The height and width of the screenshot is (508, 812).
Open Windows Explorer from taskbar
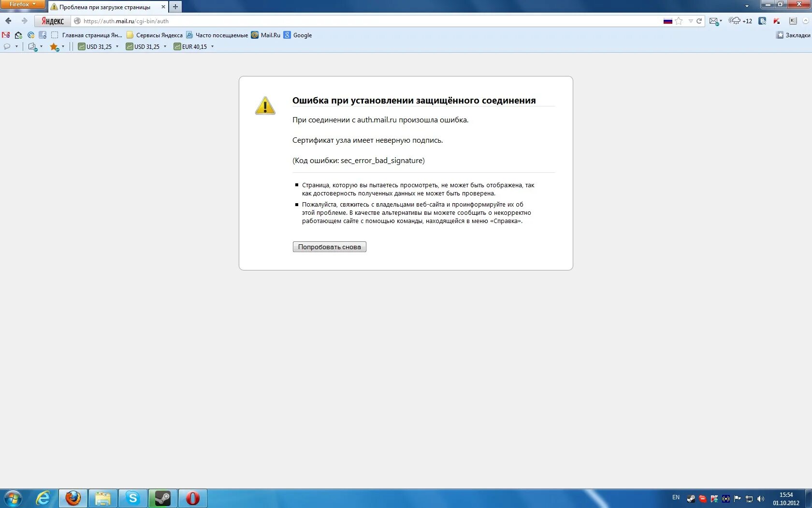coord(103,498)
